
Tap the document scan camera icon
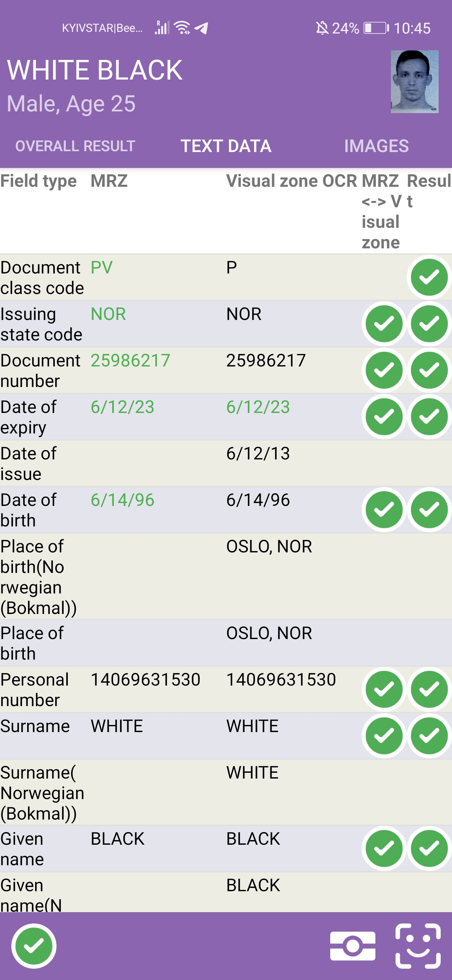click(352, 946)
